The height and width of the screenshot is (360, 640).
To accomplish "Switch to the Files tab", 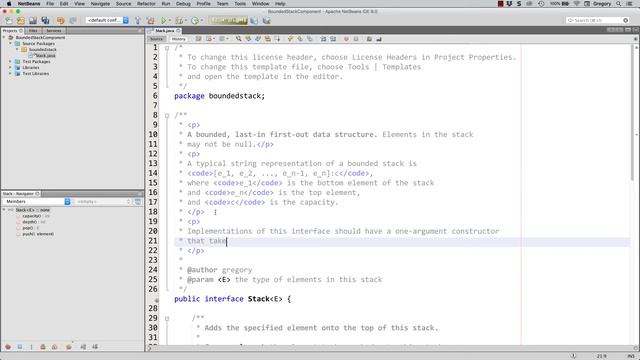I will (33, 31).
